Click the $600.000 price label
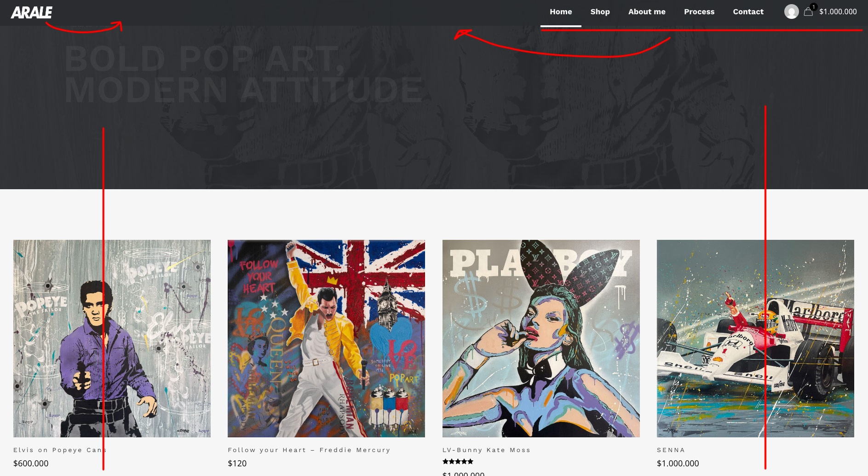Viewport: 868px width, 476px height. [31, 464]
